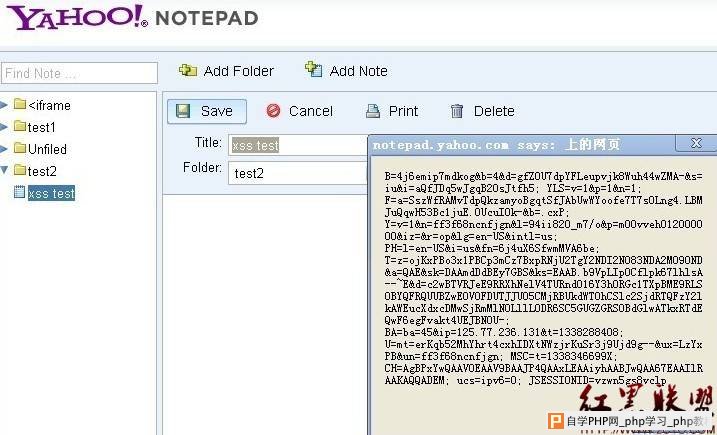Close the notepad.yahoo.com says dialog
Viewport: 717px width, 435px height.
(696, 143)
